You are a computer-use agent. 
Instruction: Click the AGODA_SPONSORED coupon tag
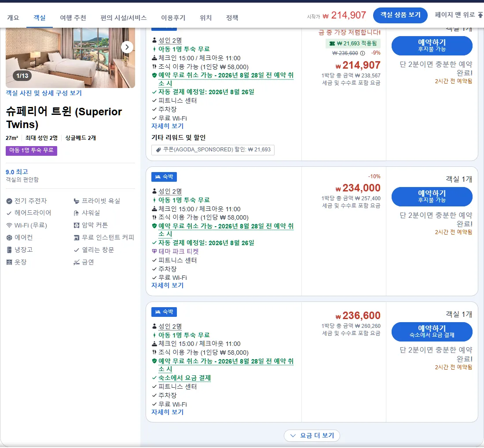pos(213,150)
